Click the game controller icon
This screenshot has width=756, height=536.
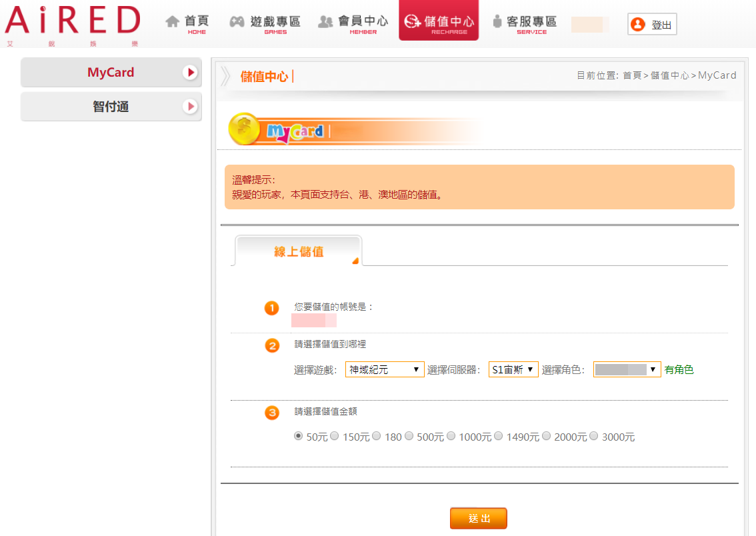point(237,22)
